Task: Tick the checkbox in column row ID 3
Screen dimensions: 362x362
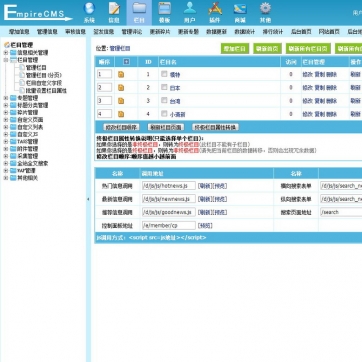Action: [x=164, y=100]
